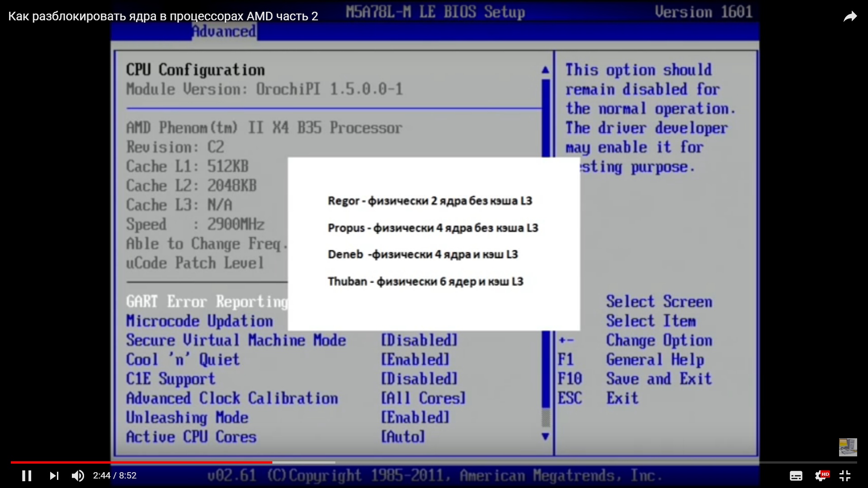The height and width of the screenshot is (488, 868).
Task: Skip to the next video
Action: pyautogui.click(x=54, y=475)
